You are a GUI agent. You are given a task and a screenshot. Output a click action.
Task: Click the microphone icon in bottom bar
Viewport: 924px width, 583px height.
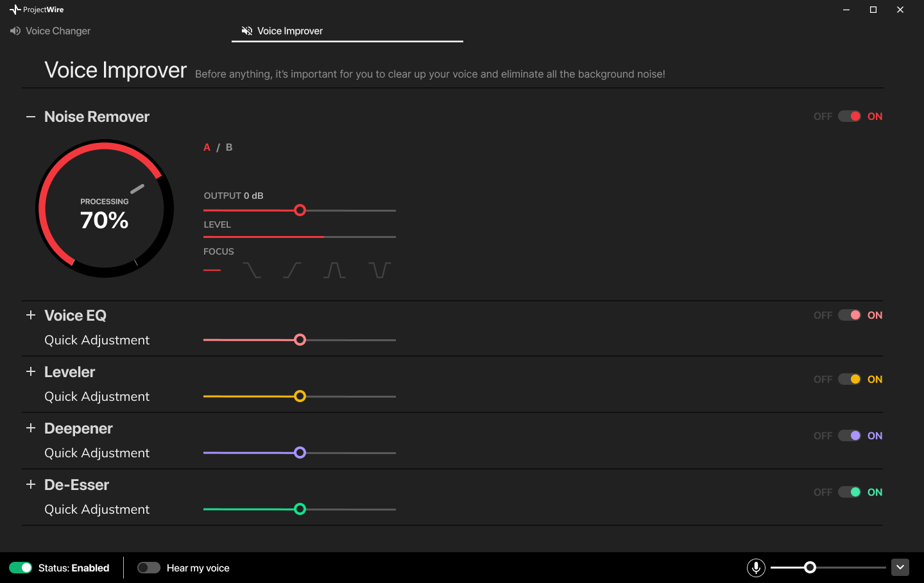coord(756,568)
